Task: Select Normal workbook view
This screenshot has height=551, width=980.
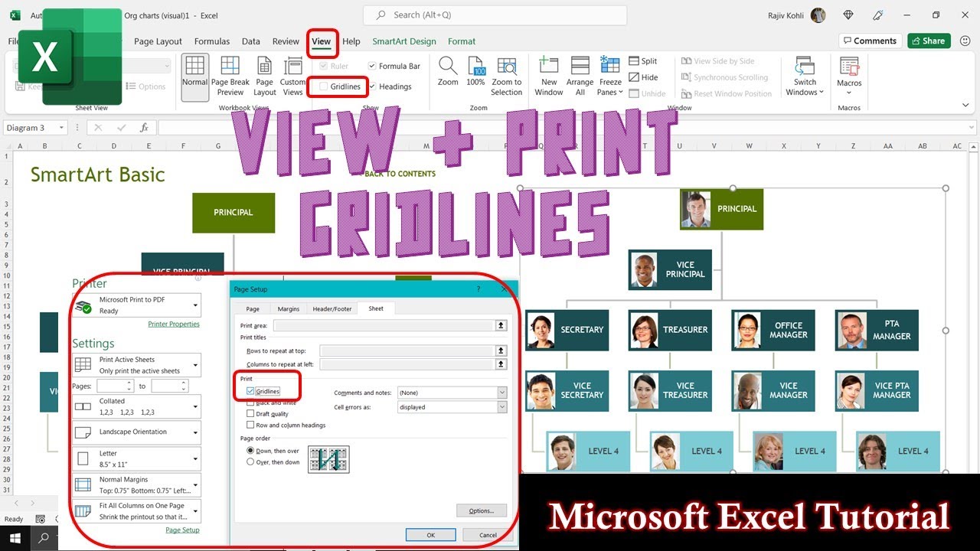Action: (194, 77)
